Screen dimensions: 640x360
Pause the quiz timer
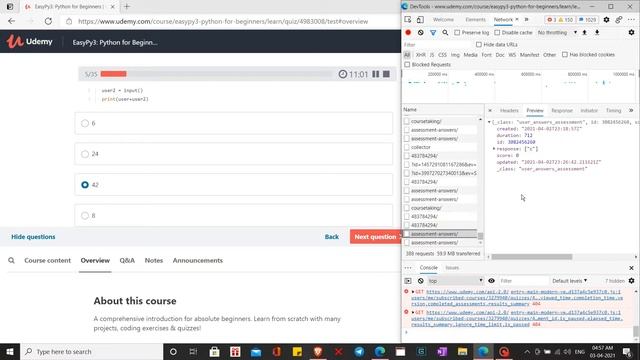point(376,74)
